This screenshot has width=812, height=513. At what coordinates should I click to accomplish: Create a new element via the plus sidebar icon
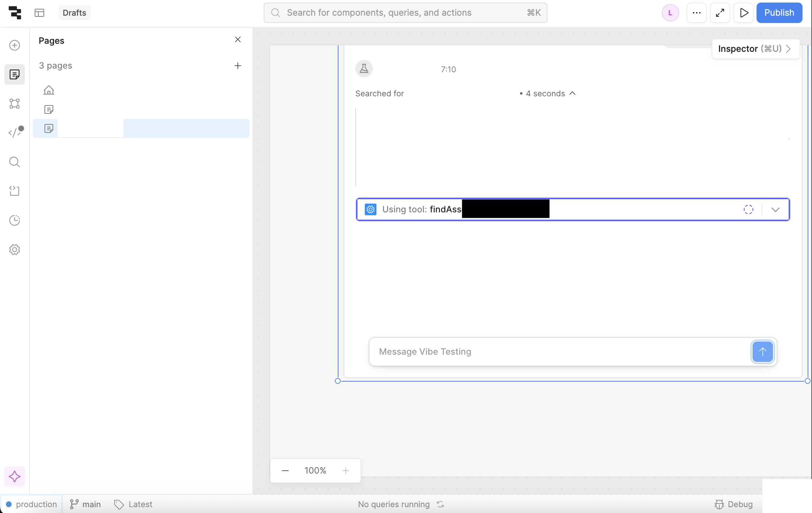(x=15, y=45)
